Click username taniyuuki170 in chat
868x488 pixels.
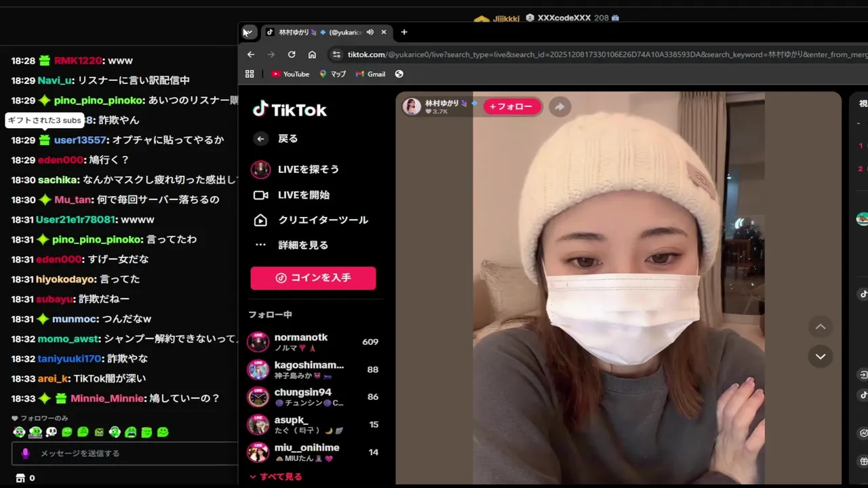[x=69, y=358]
